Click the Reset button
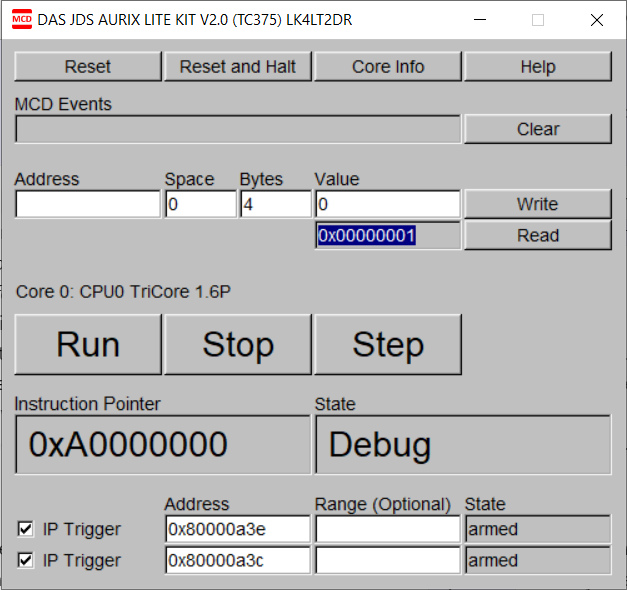The width and height of the screenshot is (627, 590). (88, 66)
